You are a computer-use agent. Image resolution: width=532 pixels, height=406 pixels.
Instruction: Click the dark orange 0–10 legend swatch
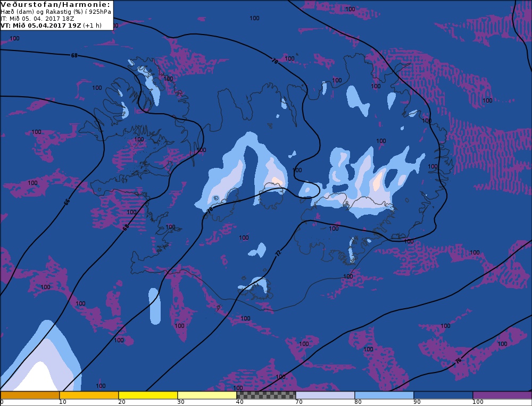click(30, 395)
